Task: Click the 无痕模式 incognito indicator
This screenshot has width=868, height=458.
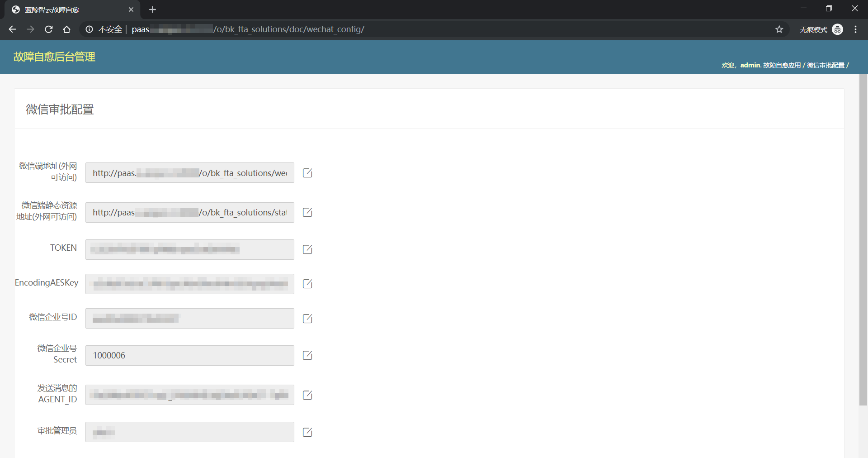Action: [x=821, y=29]
